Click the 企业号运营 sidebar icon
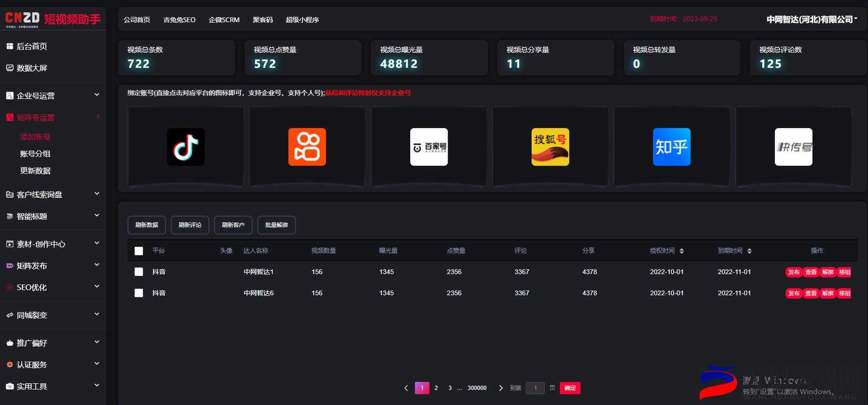 10,96
